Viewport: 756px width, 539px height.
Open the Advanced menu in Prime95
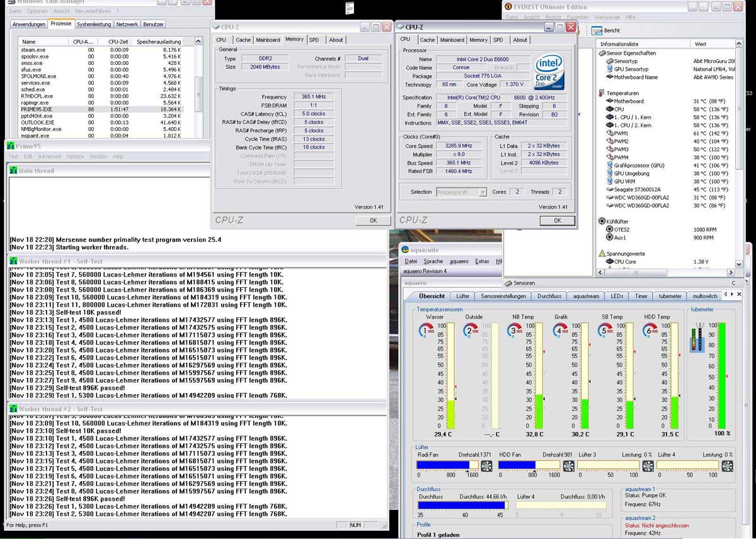pyautogui.click(x=49, y=157)
